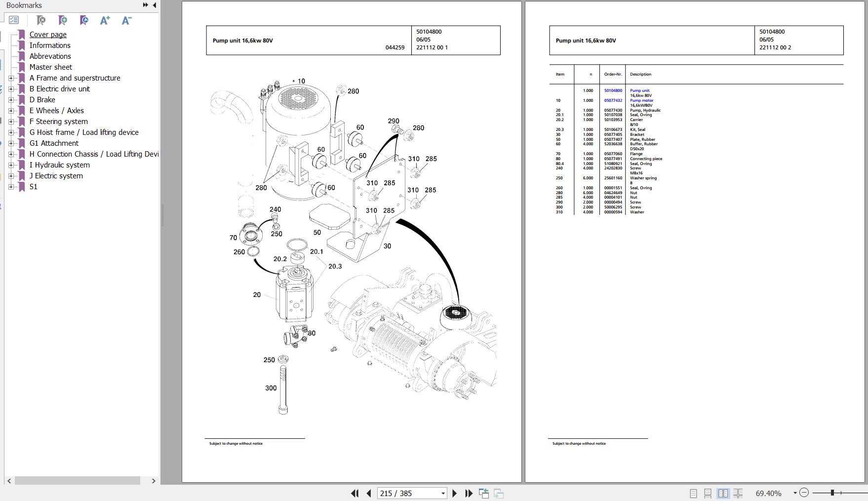Image resolution: width=868 pixels, height=501 pixels.
Task: Toggle two-page facing view mode
Action: click(723, 493)
